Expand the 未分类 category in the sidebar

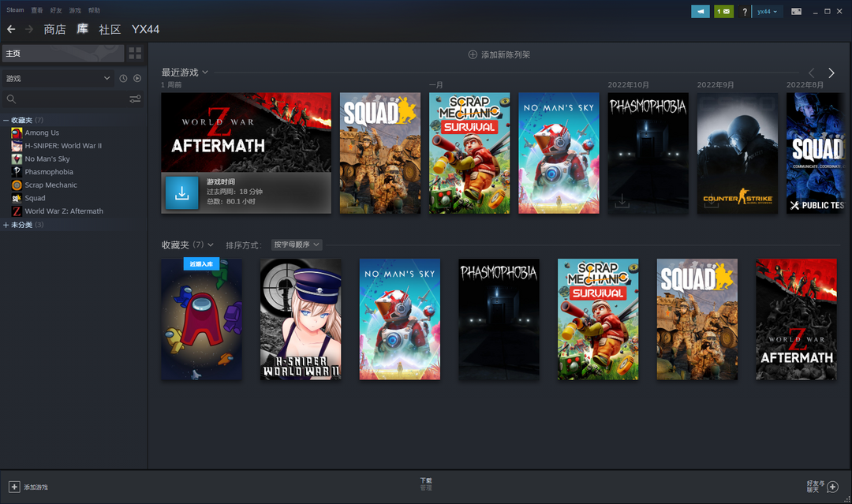[6, 225]
